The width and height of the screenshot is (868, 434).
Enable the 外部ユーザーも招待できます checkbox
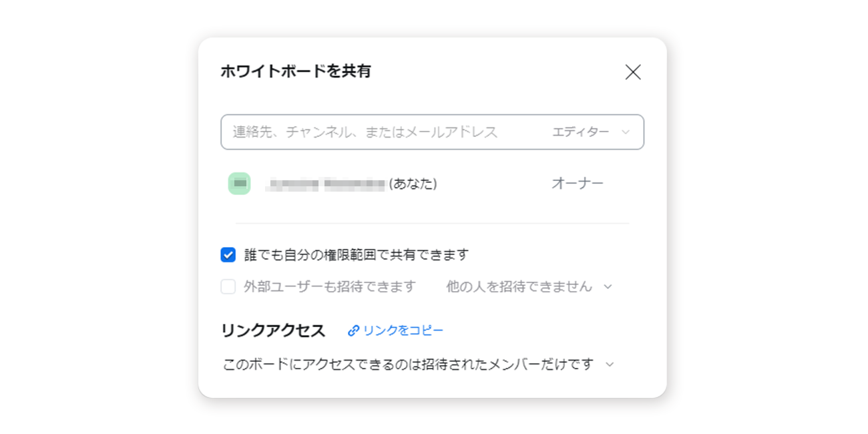[x=228, y=286]
